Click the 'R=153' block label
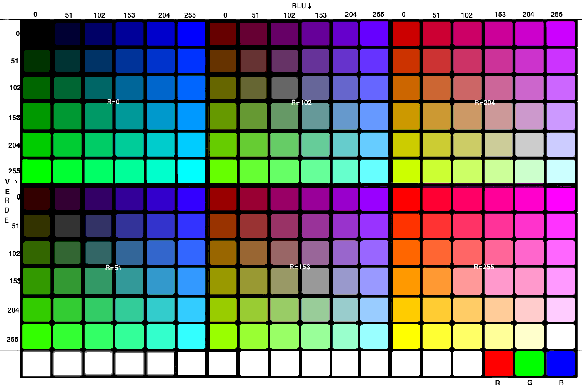The height and width of the screenshot is (388, 582). coord(300,267)
